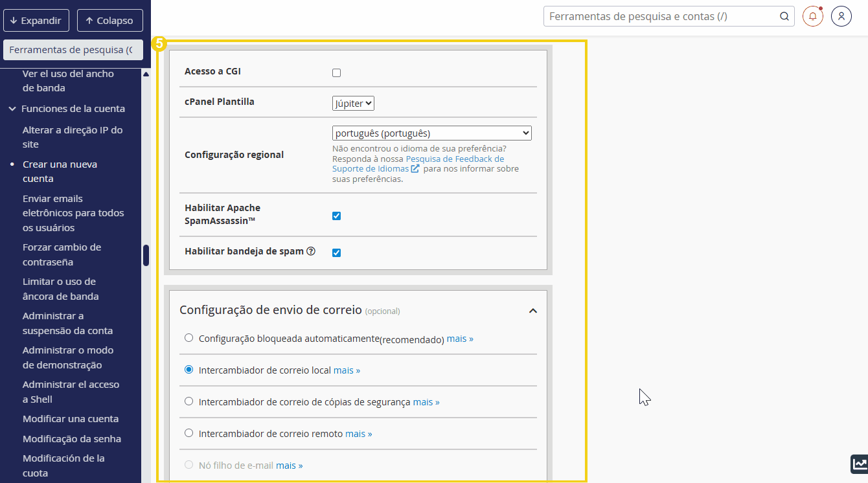This screenshot has width=868, height=483.
Task: Choose Intercambiador de correio remoto radio option
Action: coord(188,433)
